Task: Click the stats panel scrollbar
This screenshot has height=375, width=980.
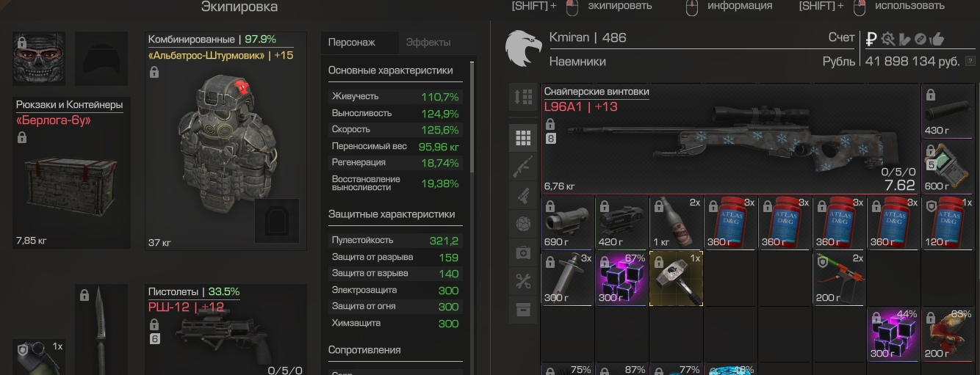Action: tap(472, 117)
